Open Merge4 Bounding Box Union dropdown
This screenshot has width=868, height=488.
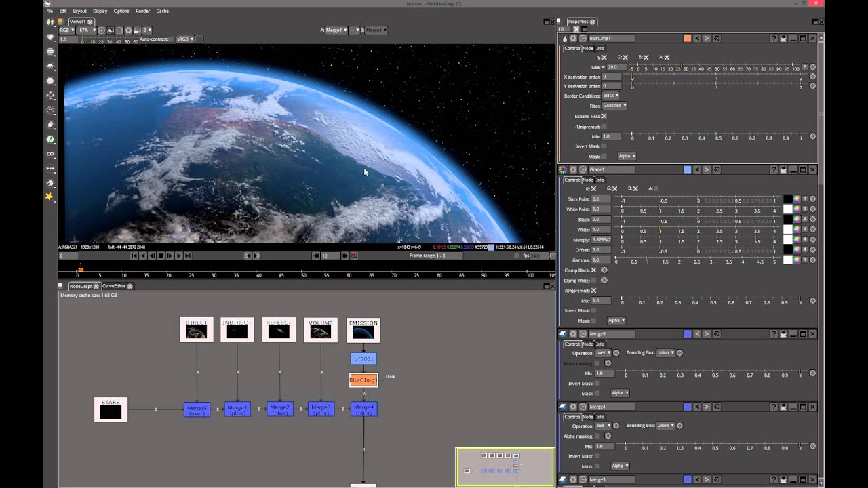coord(665,425)
